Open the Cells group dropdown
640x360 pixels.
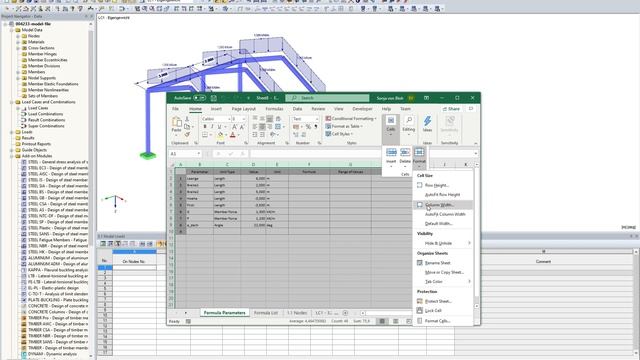click(x=391, y=129)
